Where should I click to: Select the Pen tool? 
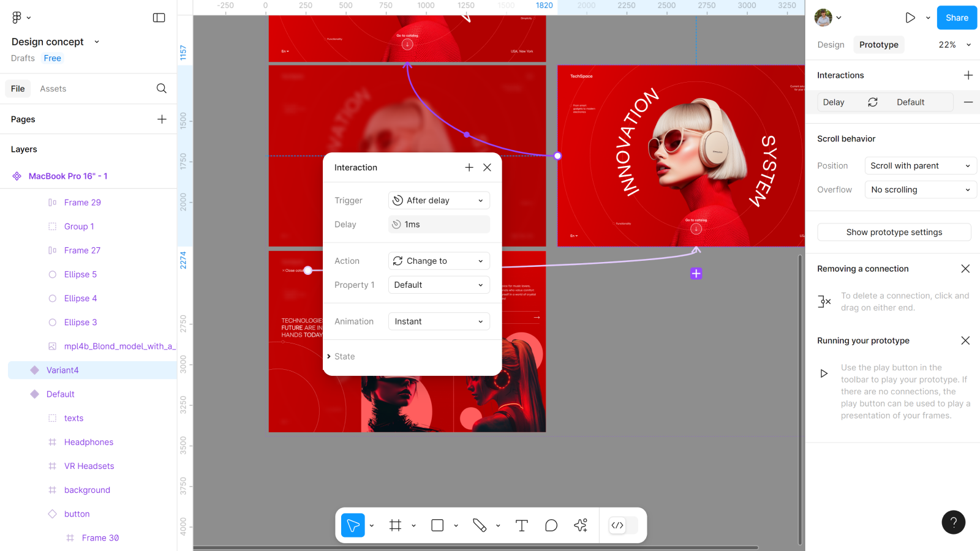pyautogui.click(x=479, y=525)
